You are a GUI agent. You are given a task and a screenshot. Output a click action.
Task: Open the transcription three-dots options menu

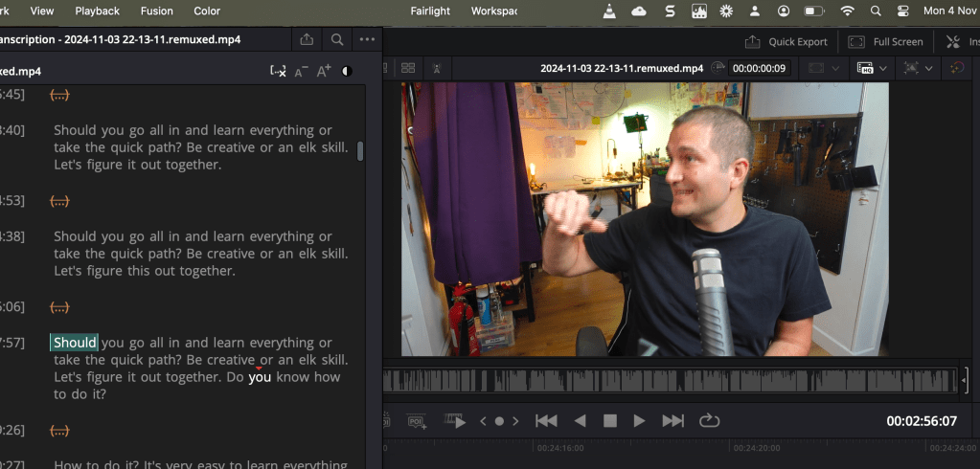pos(368,40)
